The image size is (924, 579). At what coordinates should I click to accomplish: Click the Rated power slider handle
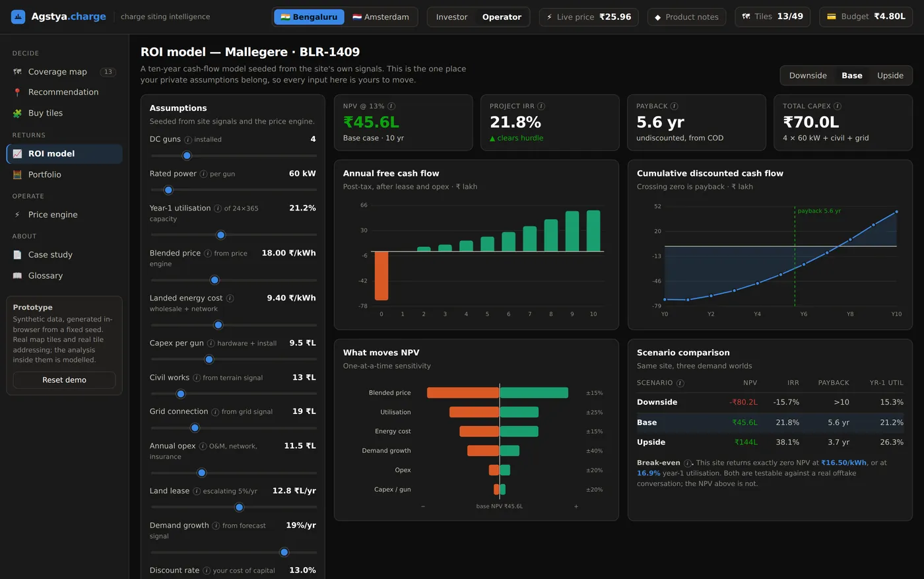(x=168, y=190)
